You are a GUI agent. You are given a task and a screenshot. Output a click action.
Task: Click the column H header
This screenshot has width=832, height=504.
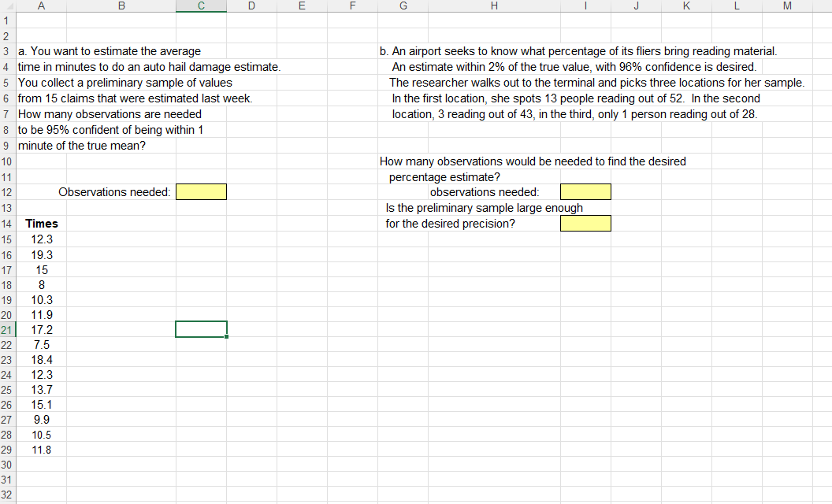[495, 6]
